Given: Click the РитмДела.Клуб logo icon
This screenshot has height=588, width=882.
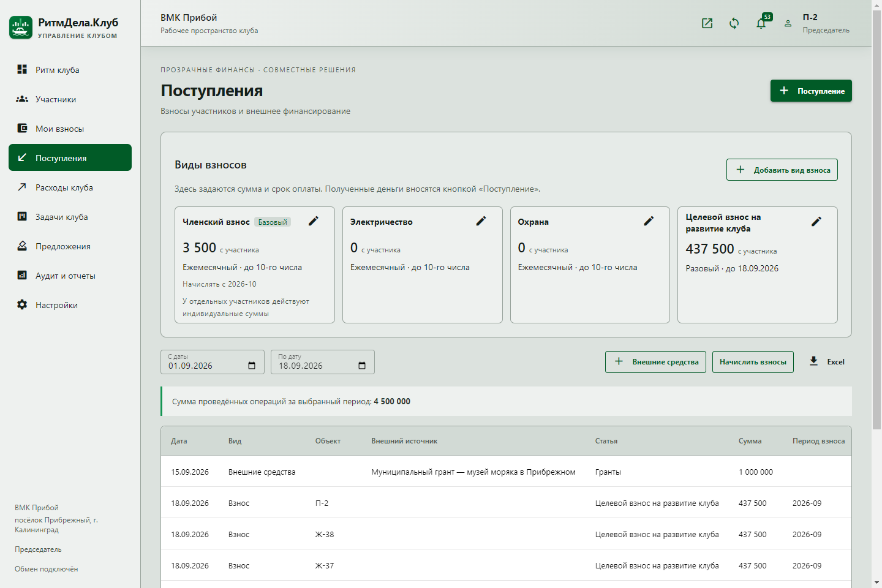Looking at the screenshot, I should [x=21, y=28].
